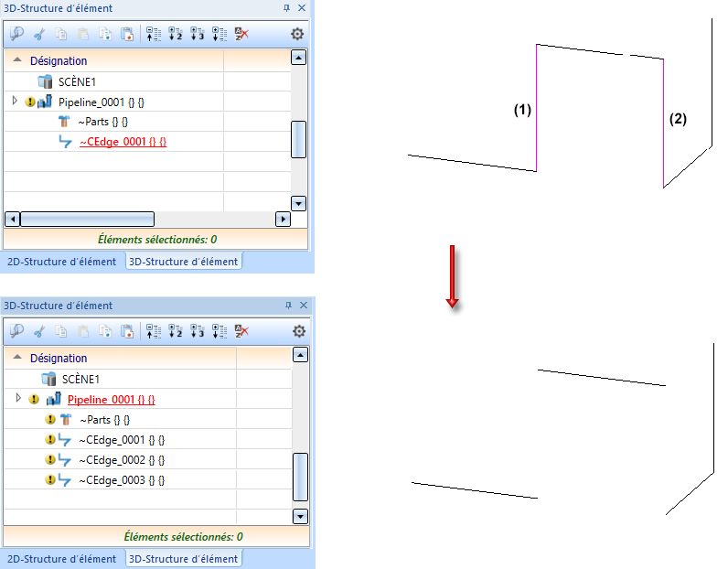Viewport: 728px width, 569px height.
Task: Select ~CEdge_0001 in the lower tree
Action: coord(122,440)
